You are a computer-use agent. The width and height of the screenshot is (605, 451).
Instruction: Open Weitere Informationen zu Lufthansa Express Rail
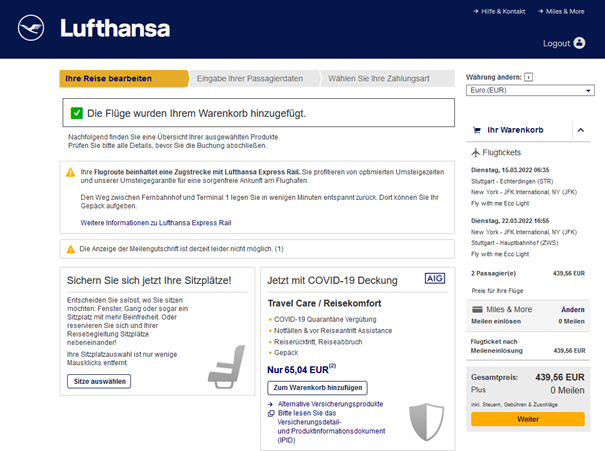click(156, 223)
